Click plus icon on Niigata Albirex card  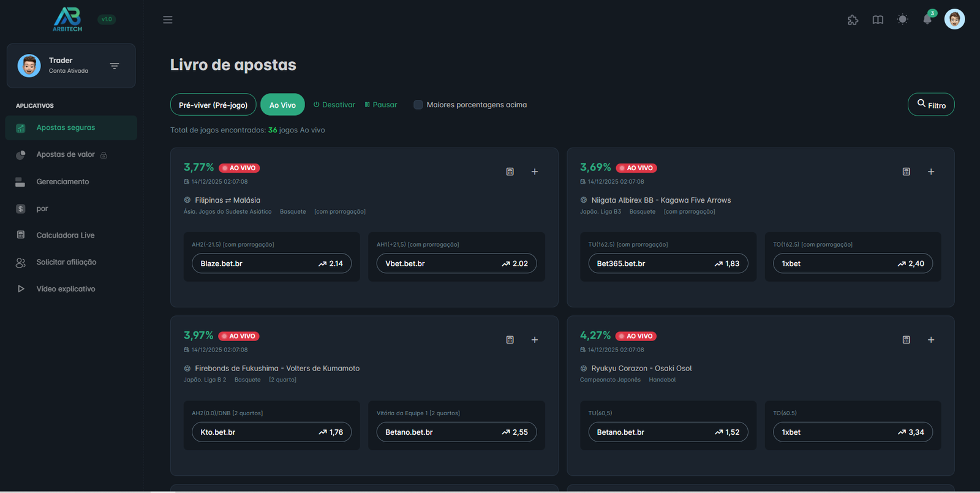tap(930, 171)
